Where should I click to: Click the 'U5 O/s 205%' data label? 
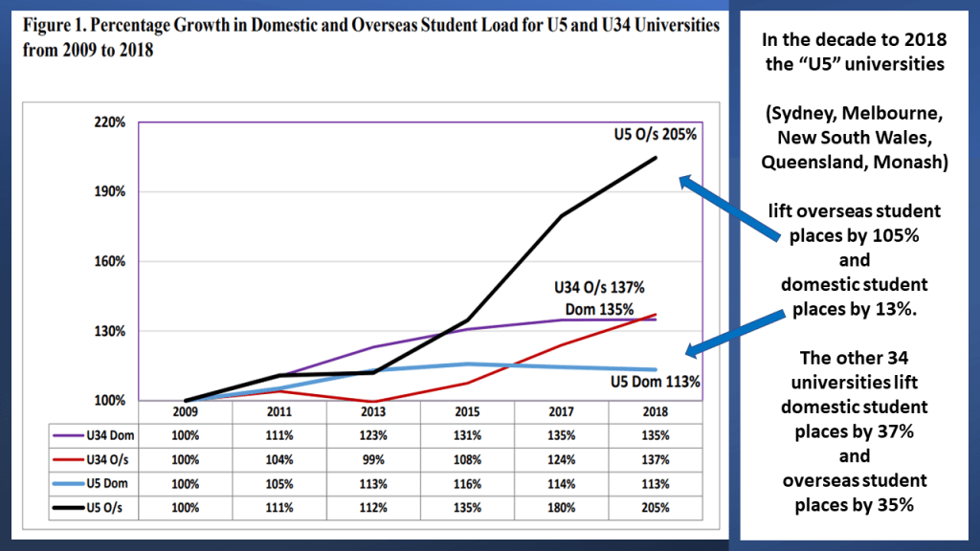click(x=656, y=135)
